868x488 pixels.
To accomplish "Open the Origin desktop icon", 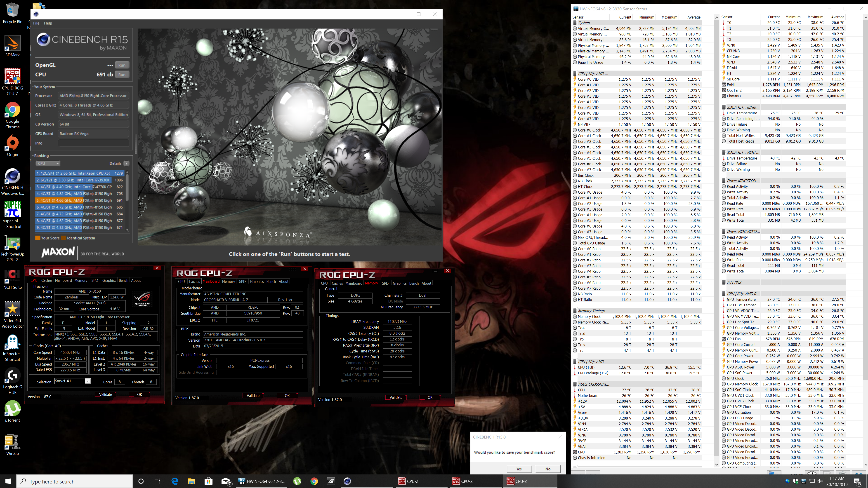I will coord(12,145).
